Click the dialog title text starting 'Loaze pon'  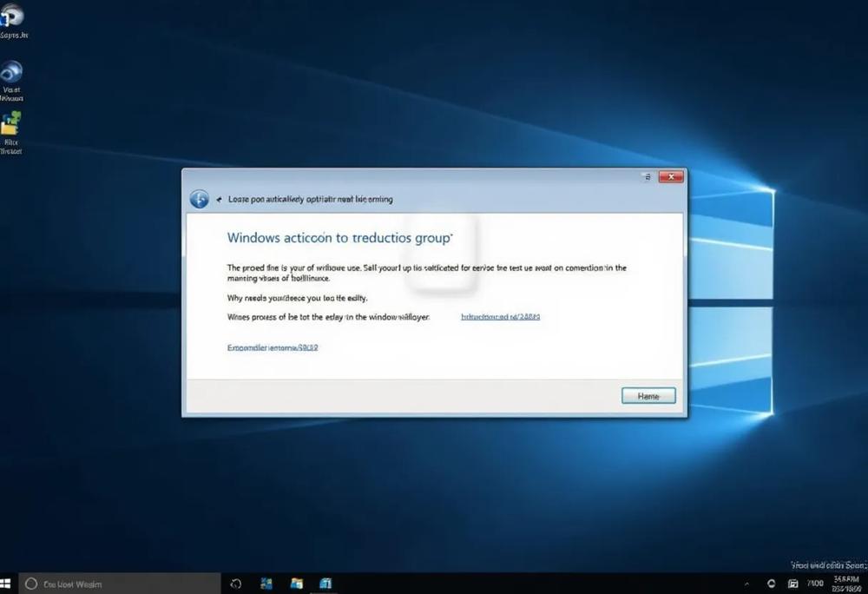311,199
